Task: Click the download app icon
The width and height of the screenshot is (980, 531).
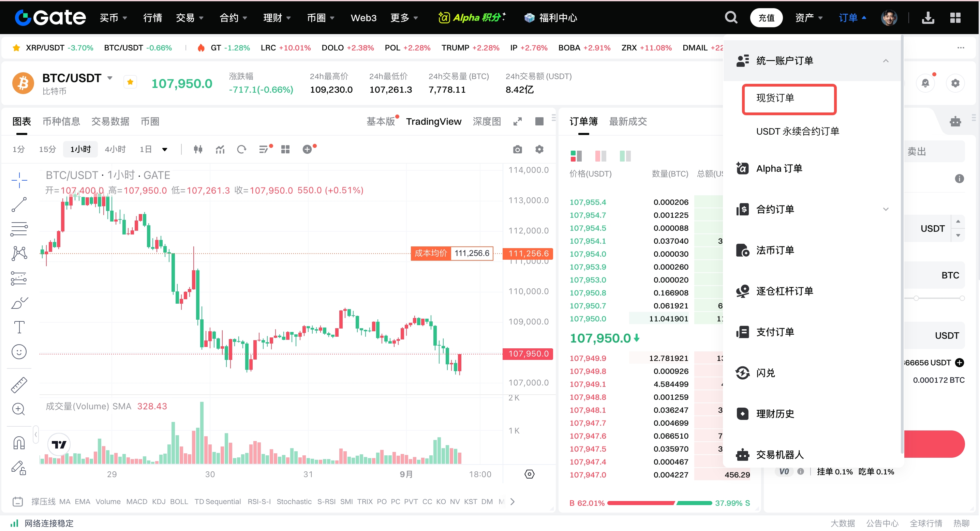Action: pyautogui.click(x=928, y=17)
